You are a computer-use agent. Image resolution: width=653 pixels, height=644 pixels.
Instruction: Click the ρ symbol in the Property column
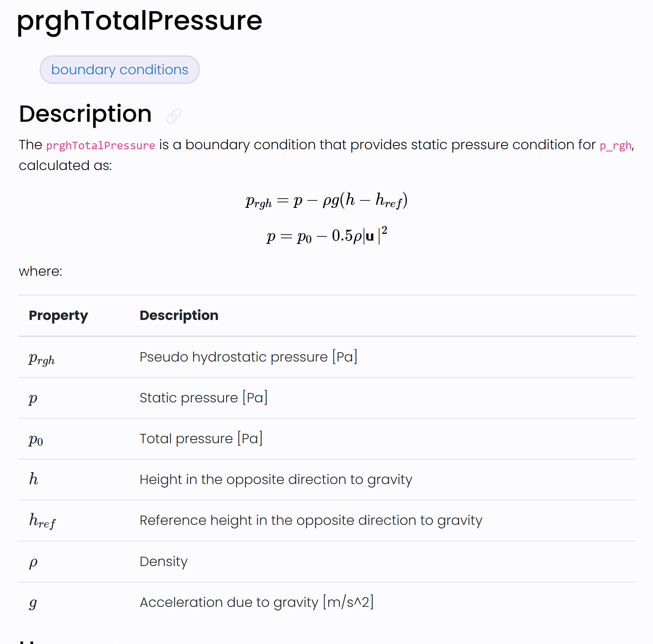coord(33,562)
